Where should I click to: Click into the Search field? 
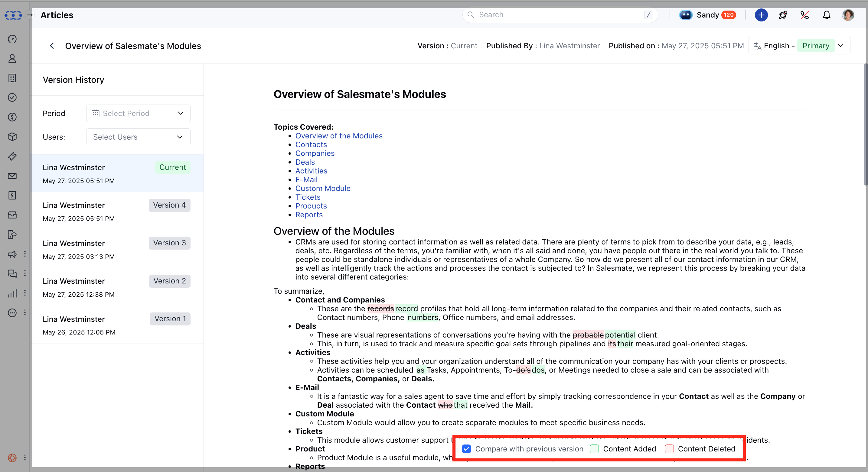click(x=560, y=15)
